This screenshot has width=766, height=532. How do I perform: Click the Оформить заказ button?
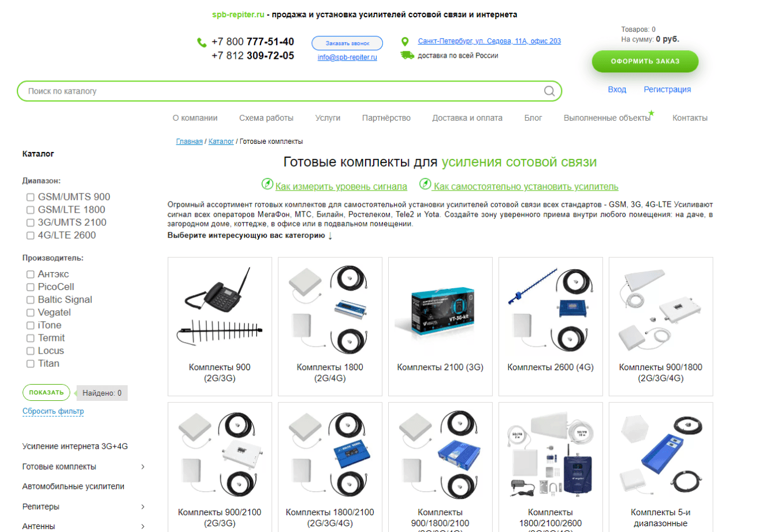point(645,61)
